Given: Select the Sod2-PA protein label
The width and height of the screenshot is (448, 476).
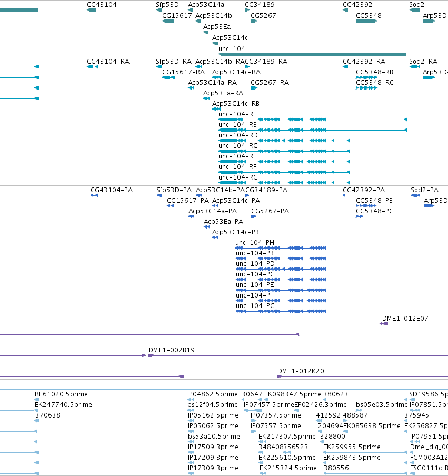Looking at the screenshot, I should [x=425, y=190].
